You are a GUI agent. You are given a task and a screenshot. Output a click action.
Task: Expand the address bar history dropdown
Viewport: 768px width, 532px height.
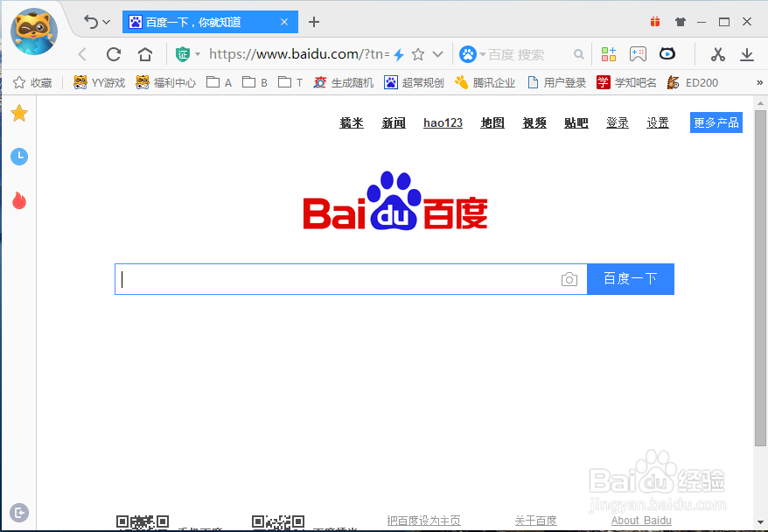(438, 54)
